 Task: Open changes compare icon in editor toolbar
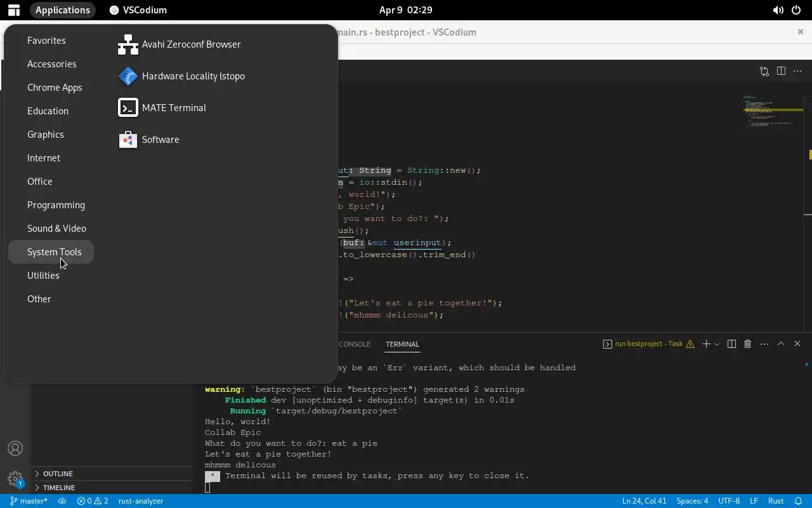pos(764,71)
